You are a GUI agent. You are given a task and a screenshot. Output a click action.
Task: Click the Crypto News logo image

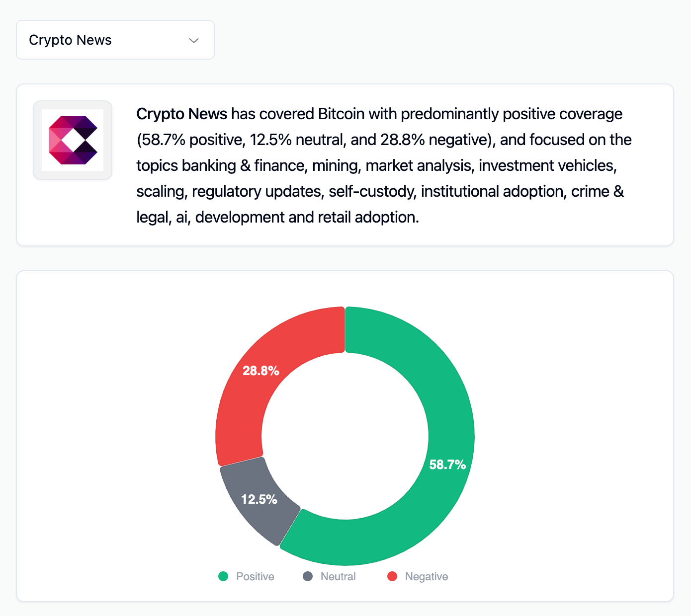73,140
